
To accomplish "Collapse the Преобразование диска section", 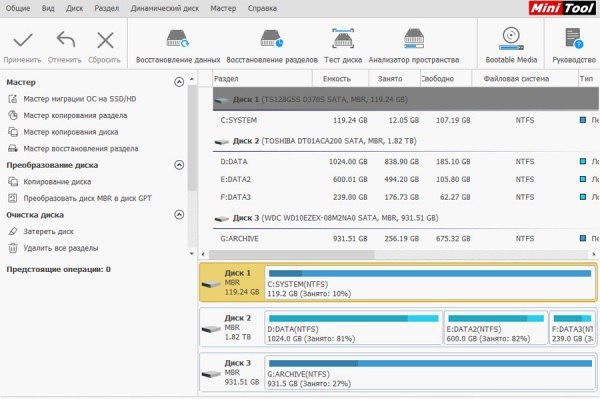I will (x=179, y=165).
